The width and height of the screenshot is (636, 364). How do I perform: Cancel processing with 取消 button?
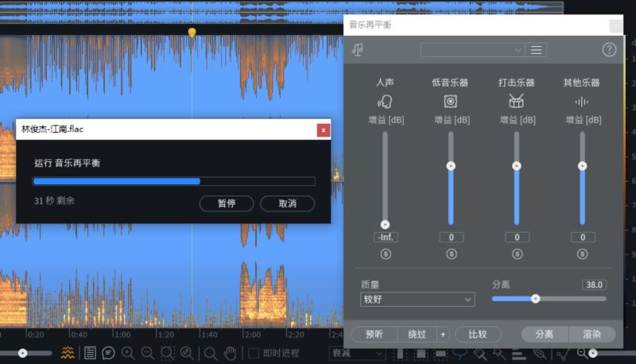click(287, 203)
